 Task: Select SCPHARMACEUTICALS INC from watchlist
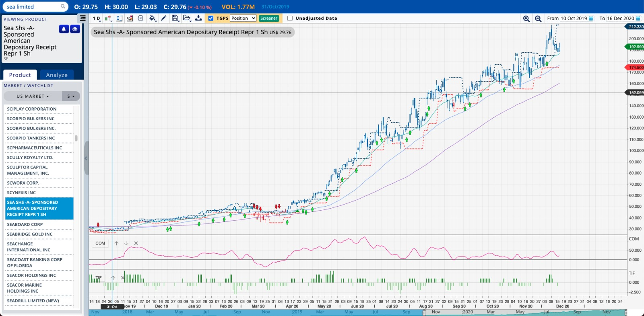[39, 148]
